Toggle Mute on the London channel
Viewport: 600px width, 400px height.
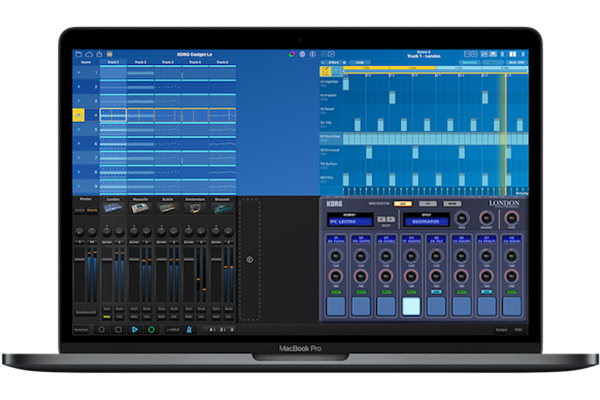click(119, 309)
